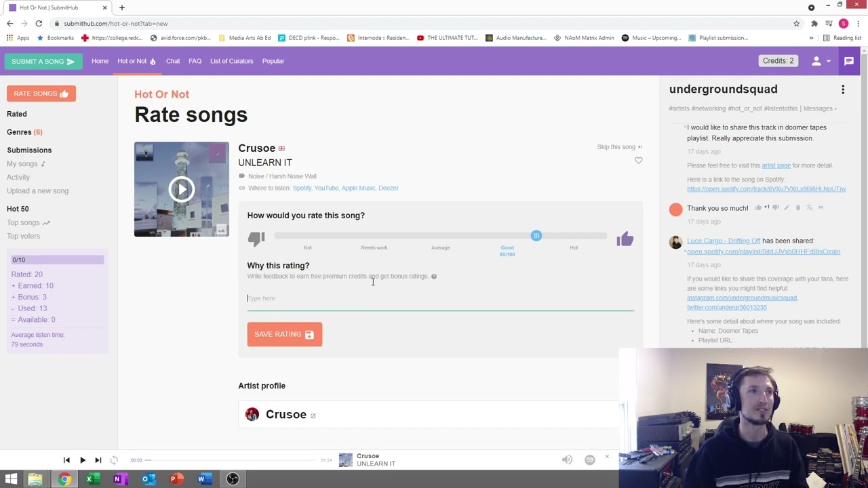This screenshot has height=488, width=868.
Task: Close the bottom player bar
Action: click(x=607, y=457)
